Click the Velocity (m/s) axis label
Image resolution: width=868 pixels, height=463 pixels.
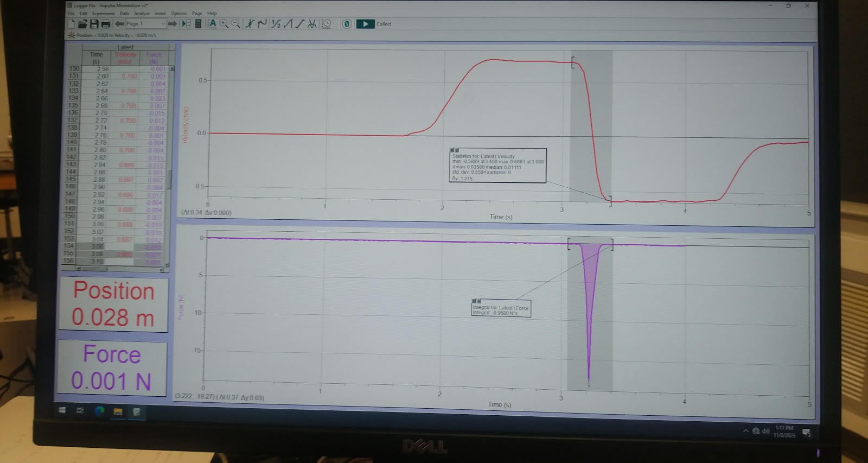(186, 125)
